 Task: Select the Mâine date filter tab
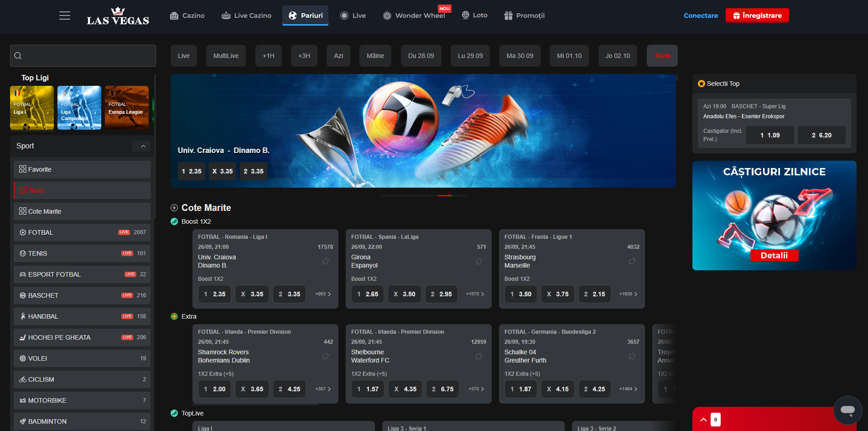375,56
